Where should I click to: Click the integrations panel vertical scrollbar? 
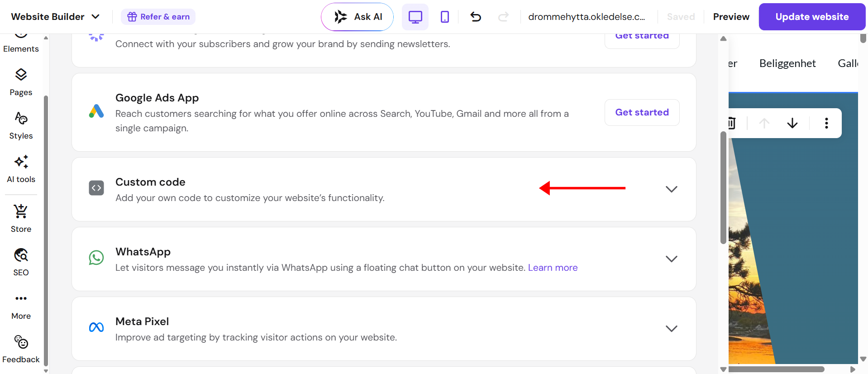tap(723, 188)
